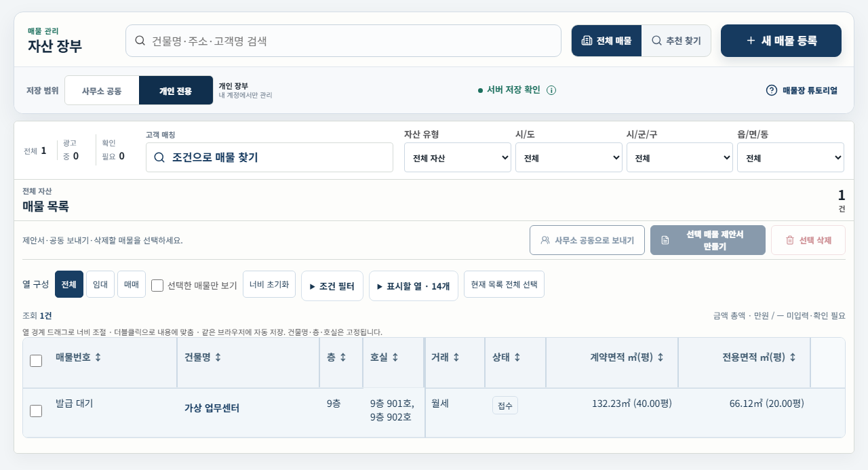Click the sort arrows on 매물번호 column
The image size is (868, 470).
tap(98, 357)
